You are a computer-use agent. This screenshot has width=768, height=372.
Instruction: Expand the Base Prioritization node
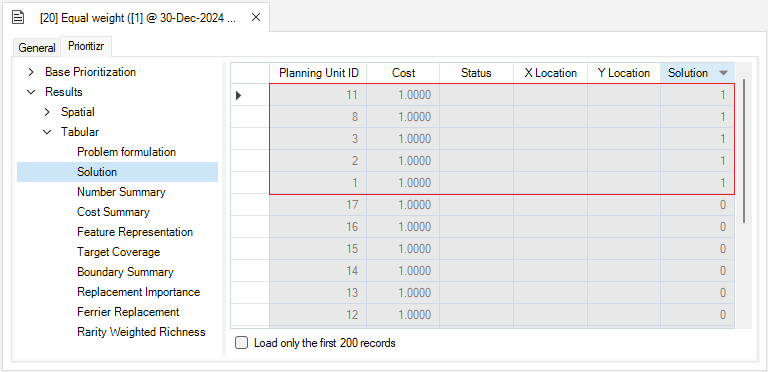pyautogui.click(x=31, y=72)
